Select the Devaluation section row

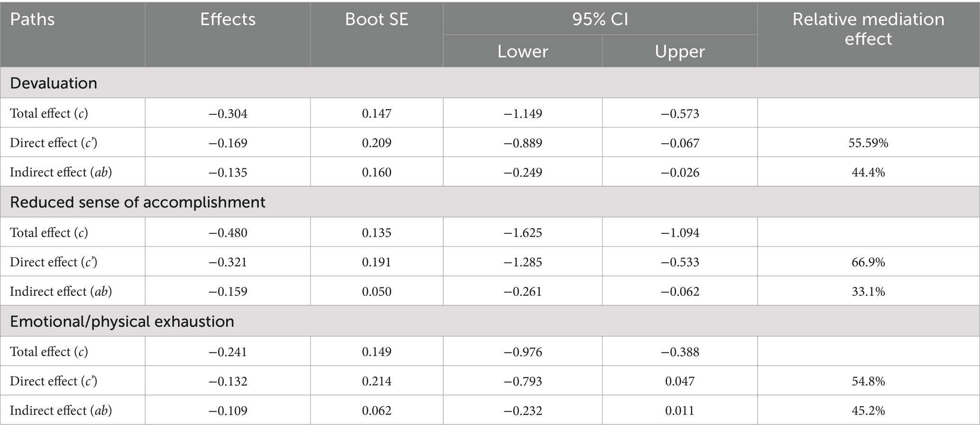pyautogui.click(x=54, y=83)
